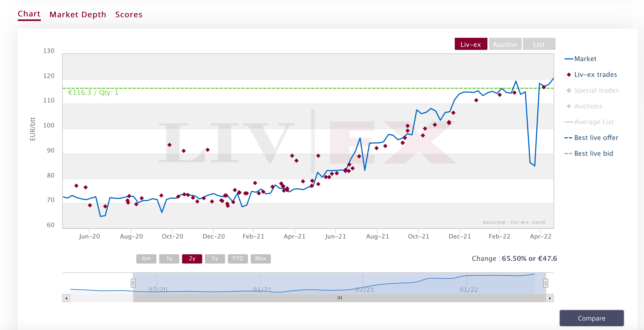Click the navigator right range handle
This screenshot has height=330, width=644.
pos(546,283)
